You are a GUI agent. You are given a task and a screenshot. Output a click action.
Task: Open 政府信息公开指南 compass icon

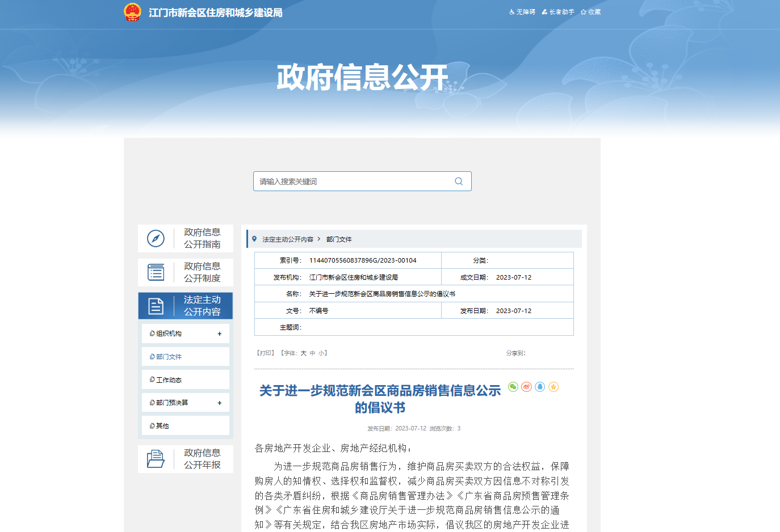click(x=156, y=238)
